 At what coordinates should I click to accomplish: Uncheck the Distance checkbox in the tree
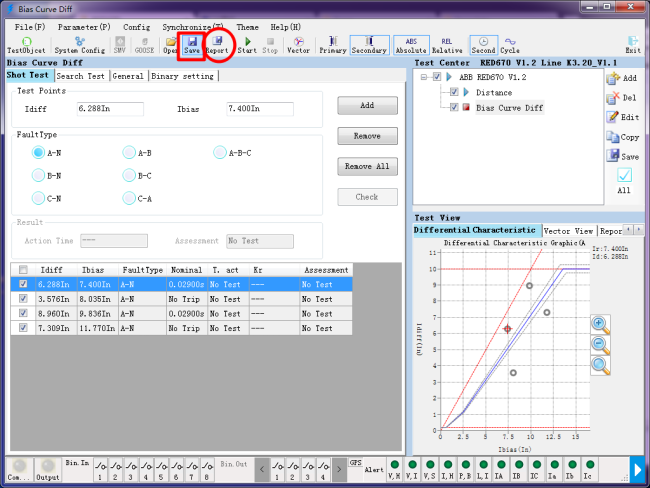pyautogui.click(x=455, y=92)
